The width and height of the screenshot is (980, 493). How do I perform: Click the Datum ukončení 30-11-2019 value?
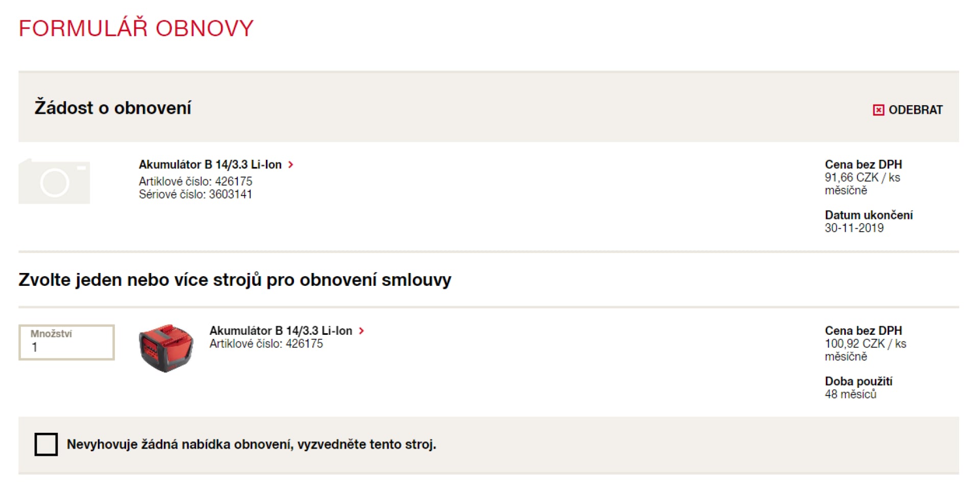coord(854,228)
